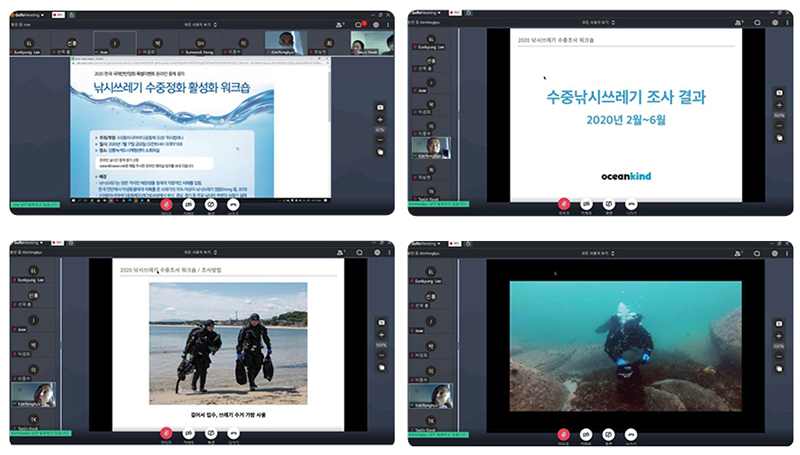800x455 pixels.
Task: Click red muted microphone in oceankind slide meeting
Action: 564,204
